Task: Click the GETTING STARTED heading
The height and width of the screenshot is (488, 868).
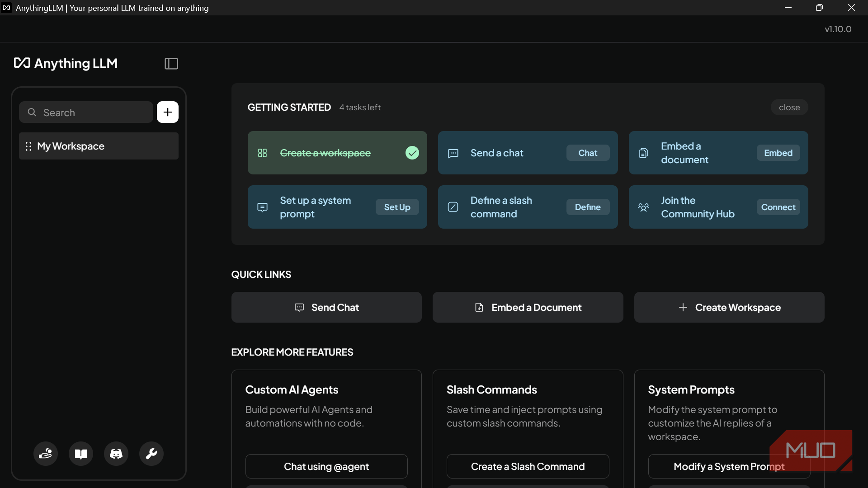Action: [289, 108]
